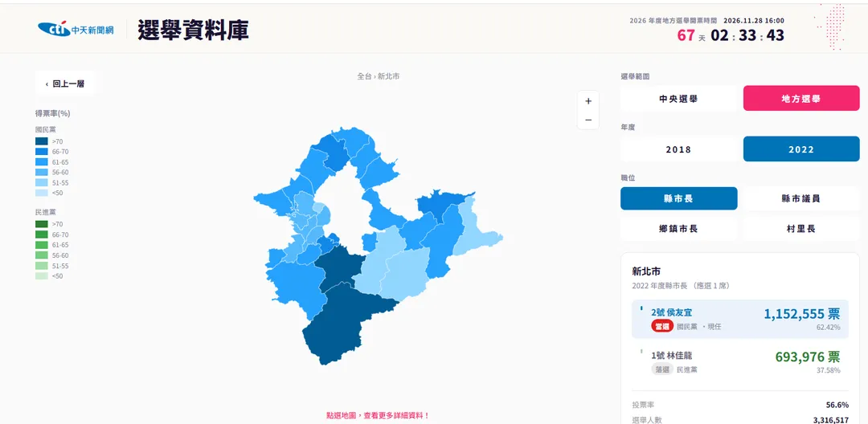Image resolution: width=868 pixels, height=424 pixels.
Task: Select 村里長 position
Action: coord(801,228)
